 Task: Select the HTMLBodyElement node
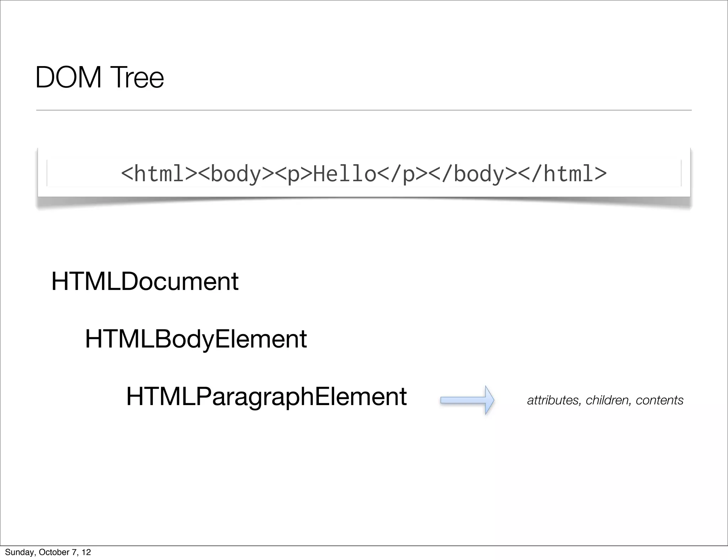click(196, 339)
